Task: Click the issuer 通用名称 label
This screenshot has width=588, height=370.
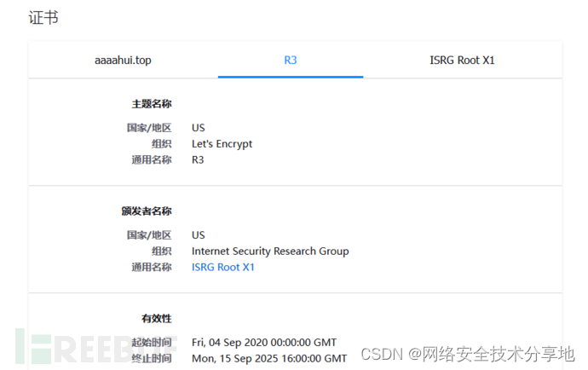Action: point(152,267)
